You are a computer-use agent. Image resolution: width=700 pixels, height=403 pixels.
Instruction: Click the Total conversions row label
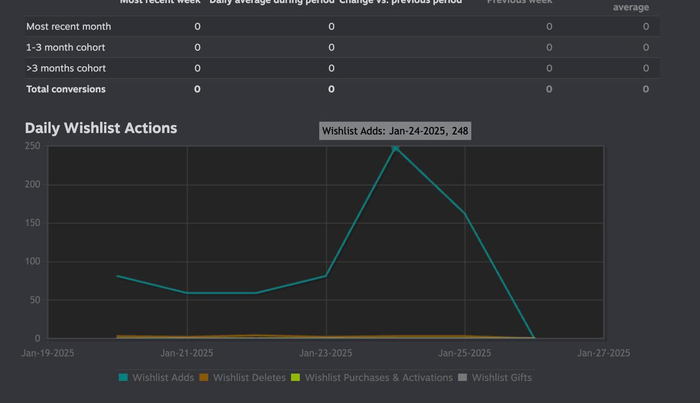[x=66, y=89]
